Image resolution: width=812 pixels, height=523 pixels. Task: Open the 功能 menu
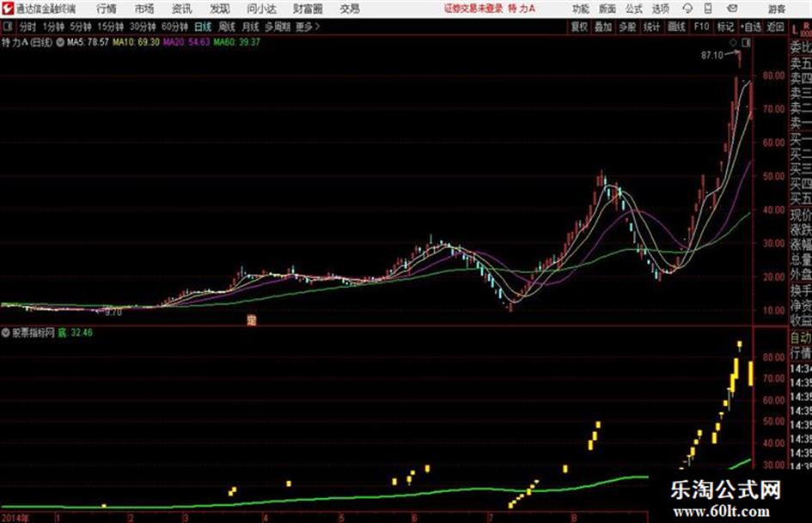coord(581,9)
